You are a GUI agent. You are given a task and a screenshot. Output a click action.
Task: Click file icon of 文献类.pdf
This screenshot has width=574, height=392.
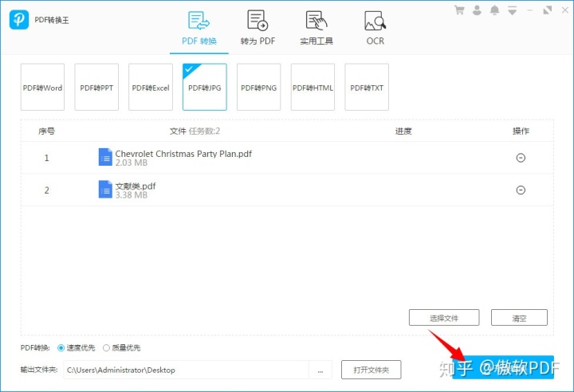105,190
